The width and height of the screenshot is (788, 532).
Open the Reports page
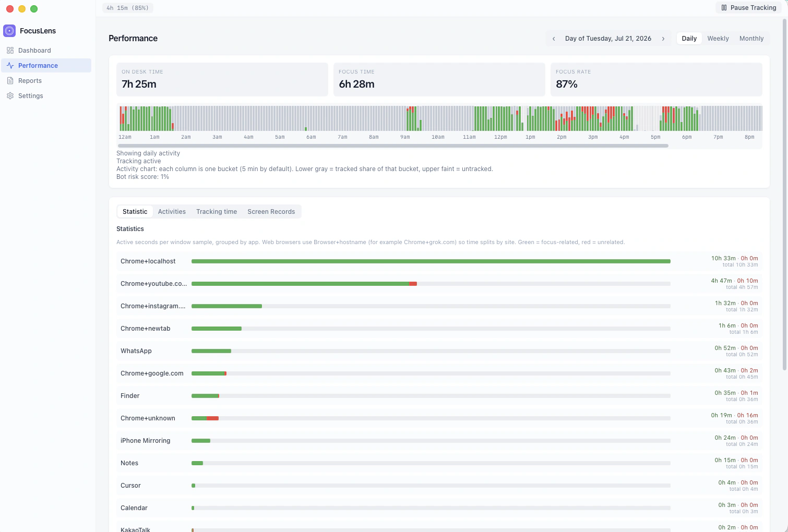pyautogui.click(x=46, y=81)
